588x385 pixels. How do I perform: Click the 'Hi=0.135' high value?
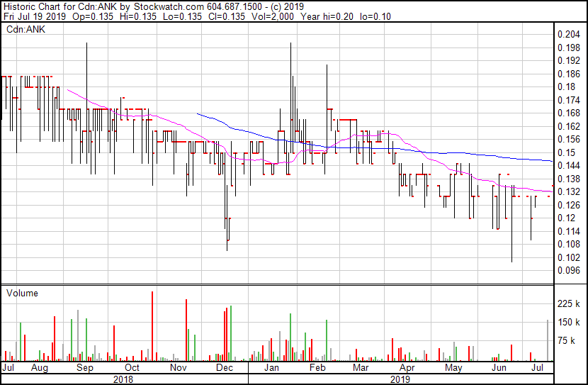click(137, 16)
